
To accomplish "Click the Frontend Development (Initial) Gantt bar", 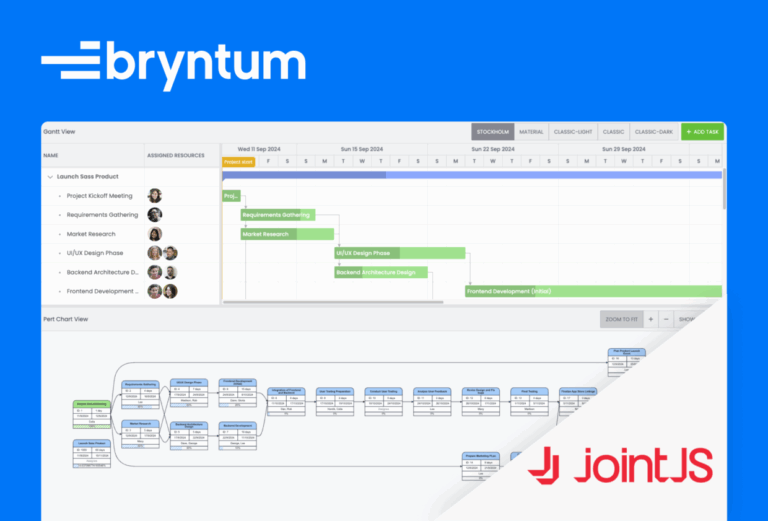I will [x=594, y=291].
